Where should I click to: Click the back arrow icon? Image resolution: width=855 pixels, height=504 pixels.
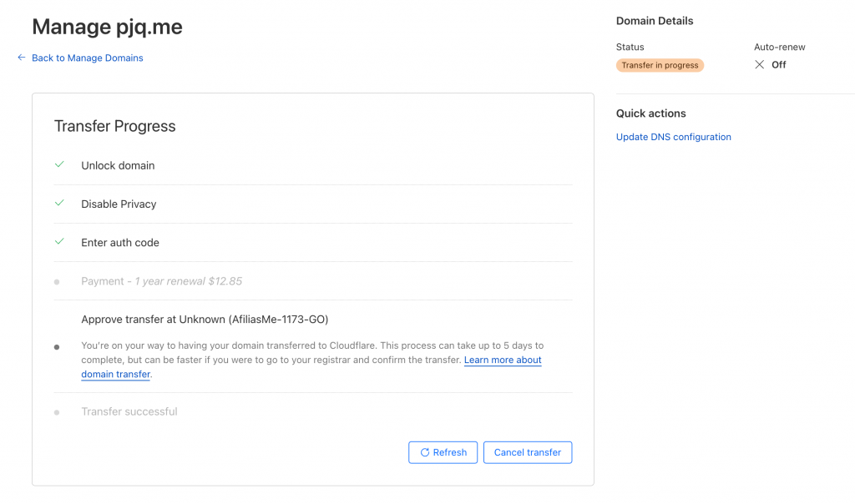pyautogui.click(x=22, y=58)
